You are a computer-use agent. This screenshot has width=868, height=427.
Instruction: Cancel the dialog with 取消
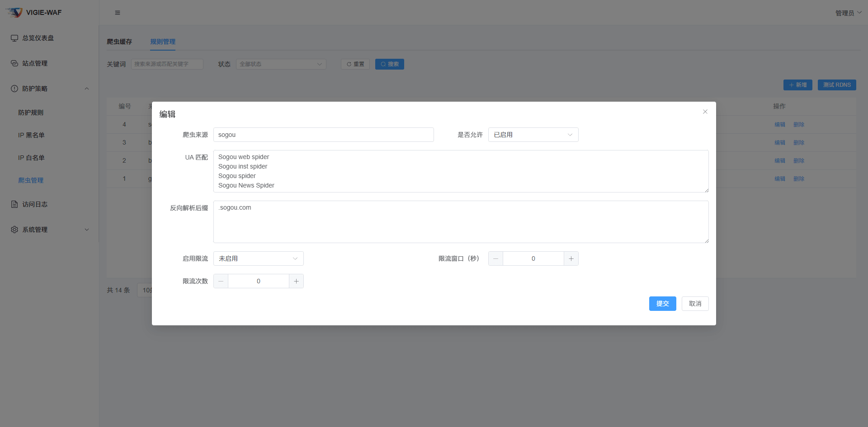coord(695,304)
